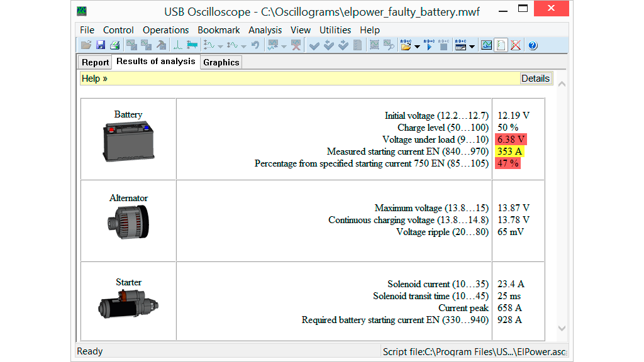The height and width of the screenshot is (362, 644).
Task: Click the bookmark list document icon
Action: pos(358,45)
